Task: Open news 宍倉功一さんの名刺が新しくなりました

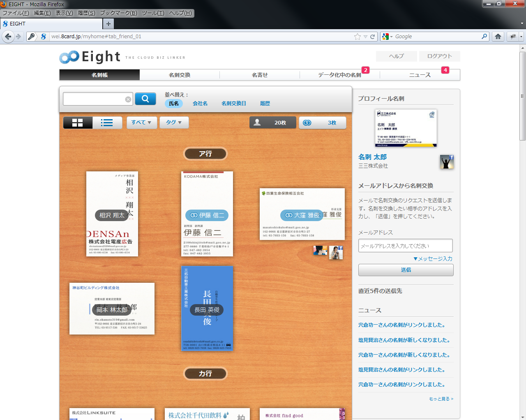Action: click(x=404, y=355)
